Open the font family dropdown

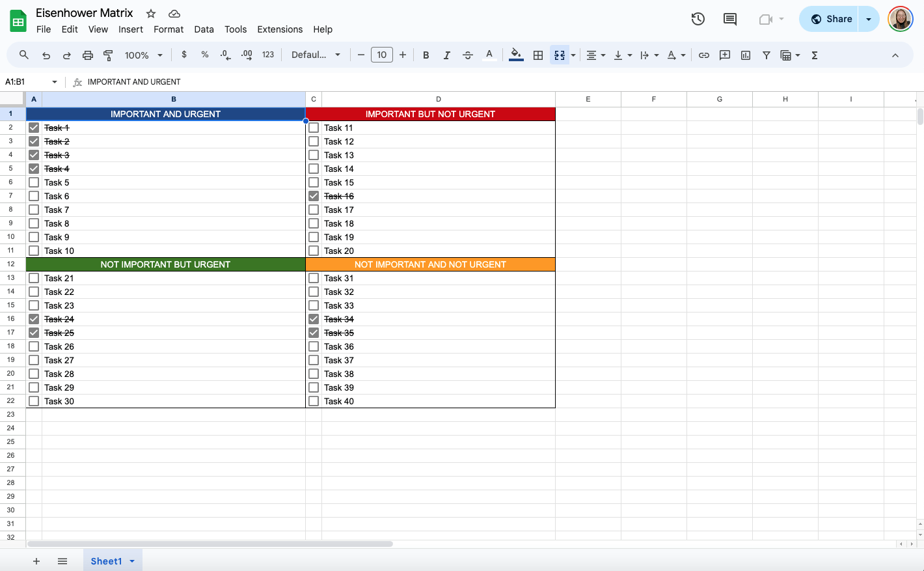click(x=316, y=55)
